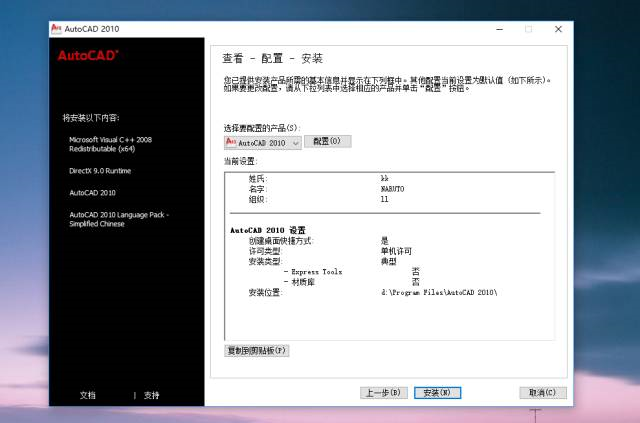Close the AutoCAD 2010 installer window

click(x=558, y=29)
